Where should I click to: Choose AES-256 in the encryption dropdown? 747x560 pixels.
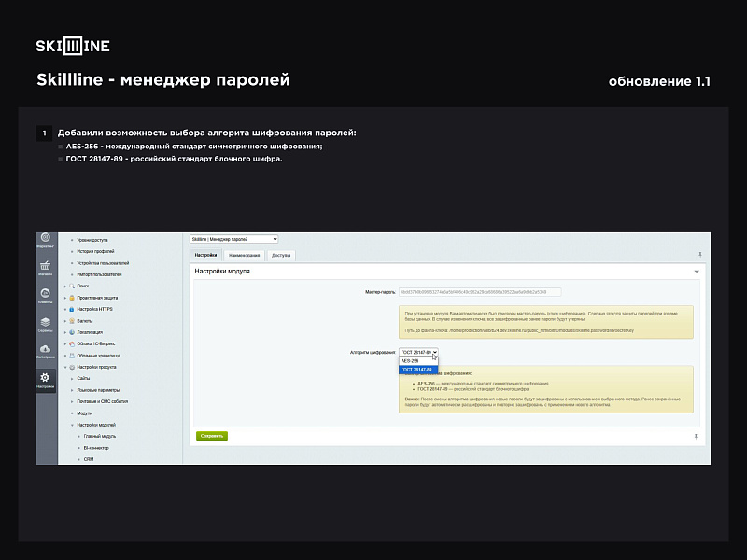point(410,361)
